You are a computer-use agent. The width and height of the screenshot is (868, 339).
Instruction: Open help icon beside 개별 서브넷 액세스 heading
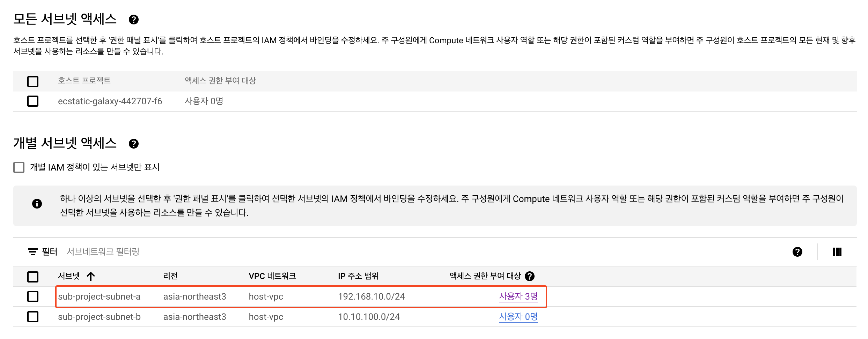(x=133, y=144)
